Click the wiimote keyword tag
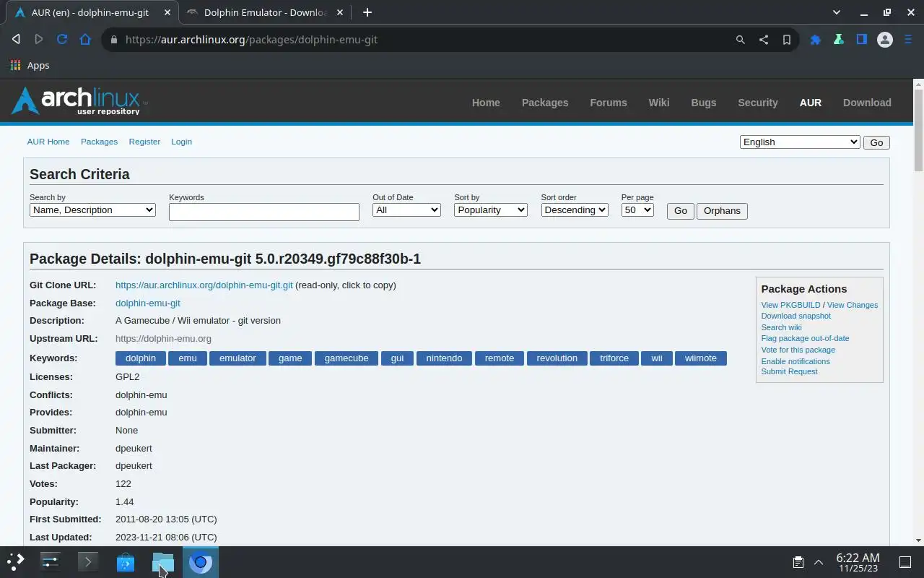This screenshot has height=578, width=924. point(701,358)
